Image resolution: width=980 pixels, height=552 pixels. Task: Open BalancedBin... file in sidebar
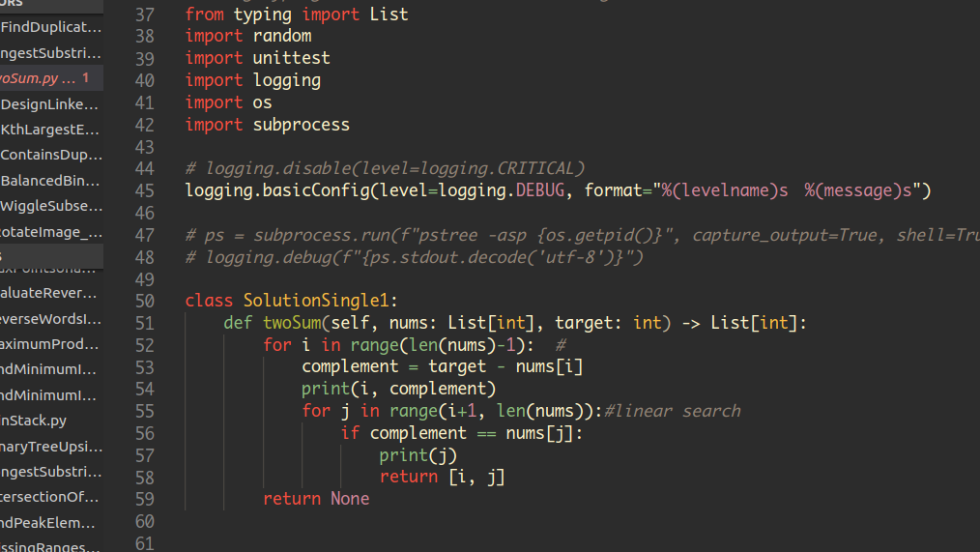(50, 181)
